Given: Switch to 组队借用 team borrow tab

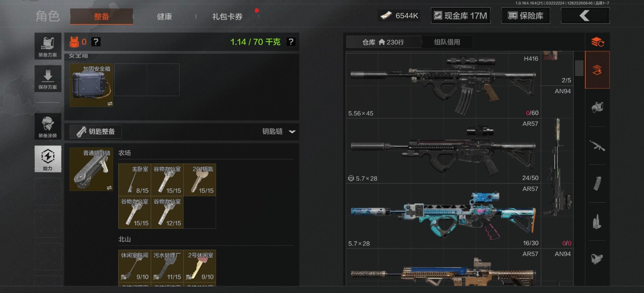Looking at the screenshot, I should (447, 42).
